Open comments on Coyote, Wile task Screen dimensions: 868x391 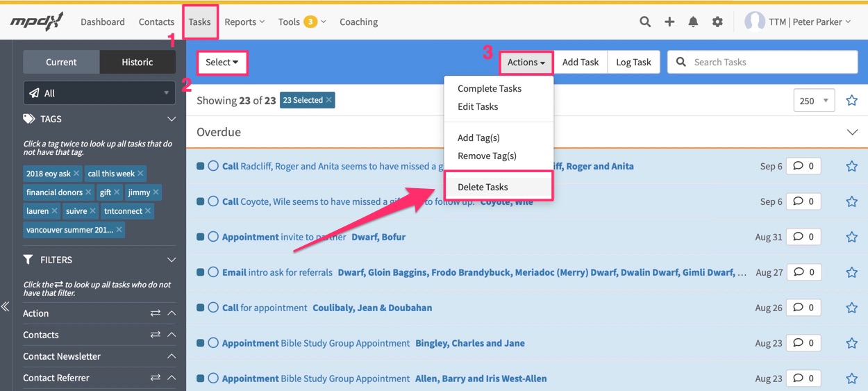coord(803,201)
